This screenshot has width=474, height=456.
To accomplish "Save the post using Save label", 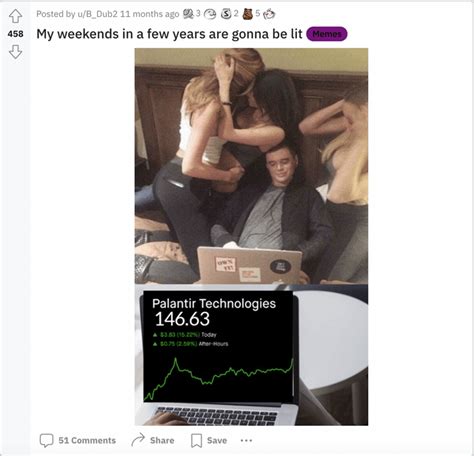I will tap(217, 440).
